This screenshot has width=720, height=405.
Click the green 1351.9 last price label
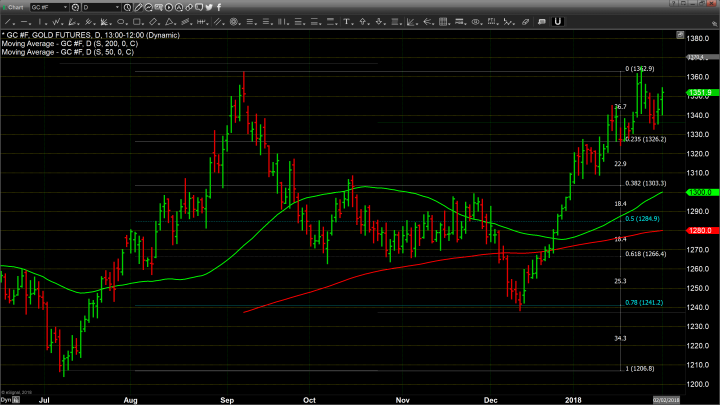[x=702, y=92]
